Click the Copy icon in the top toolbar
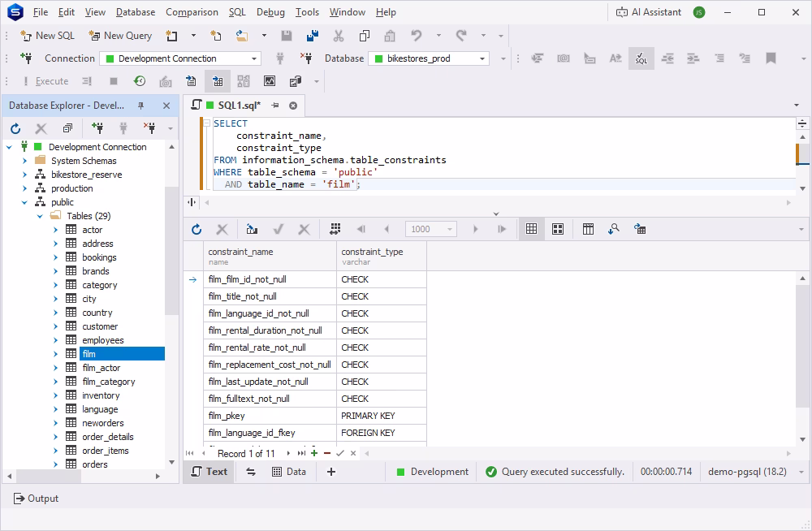Screen dimensions: 812x531 pos(365,36)
